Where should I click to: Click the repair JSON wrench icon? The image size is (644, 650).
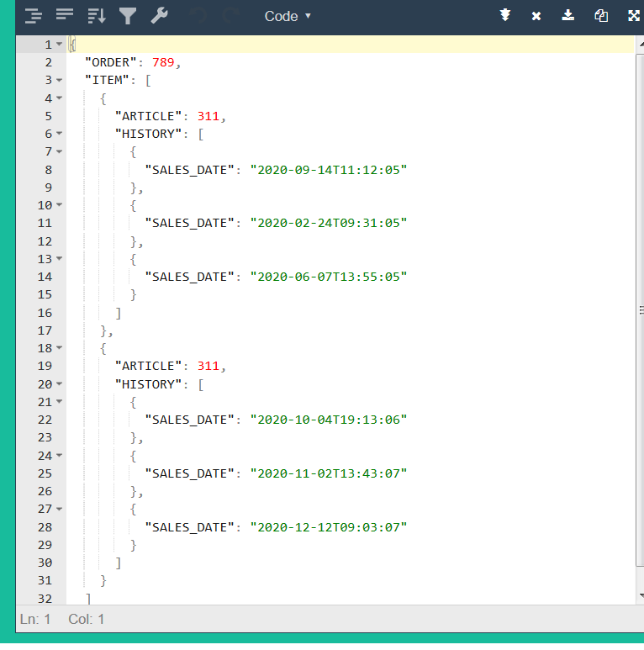[159, 15]
